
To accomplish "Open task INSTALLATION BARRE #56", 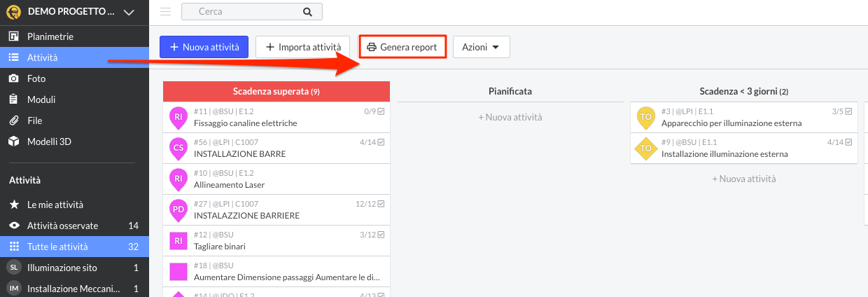I will [276, 148].
